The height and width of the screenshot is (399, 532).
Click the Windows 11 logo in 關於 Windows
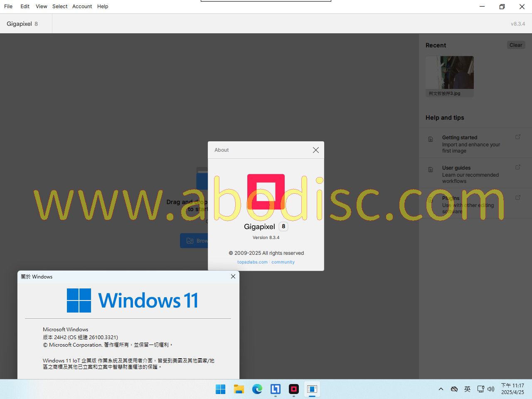click(132, 300)
